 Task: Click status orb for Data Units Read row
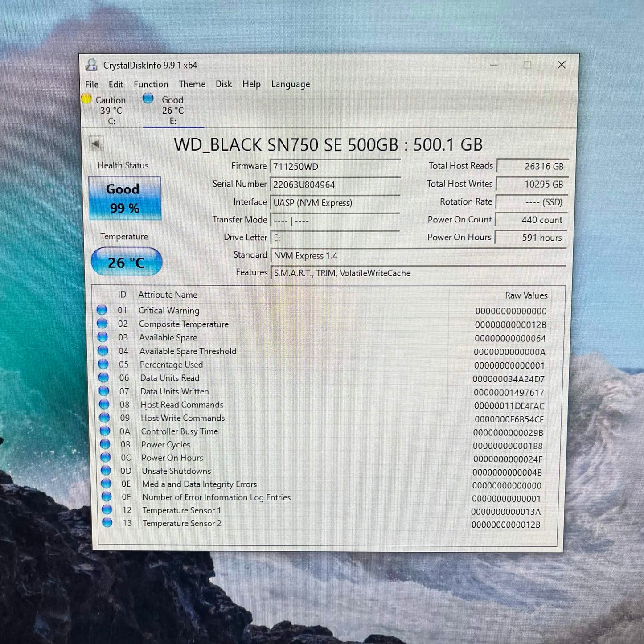[x=103, y=377]
